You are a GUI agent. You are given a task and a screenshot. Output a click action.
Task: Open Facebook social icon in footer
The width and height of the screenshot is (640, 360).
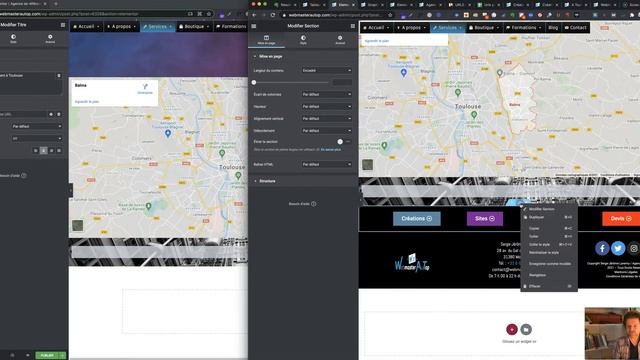click(x=602, y=248)
